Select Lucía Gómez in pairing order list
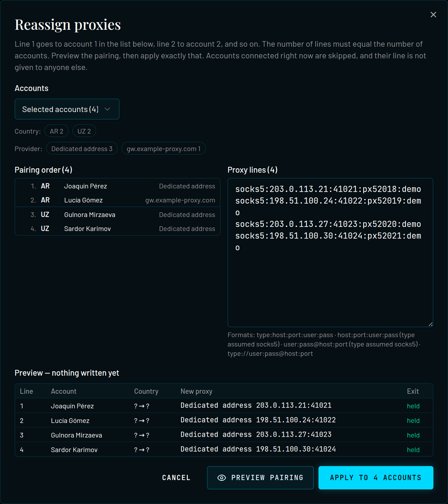The image size is (448, 504). click(x=117, y=200)
